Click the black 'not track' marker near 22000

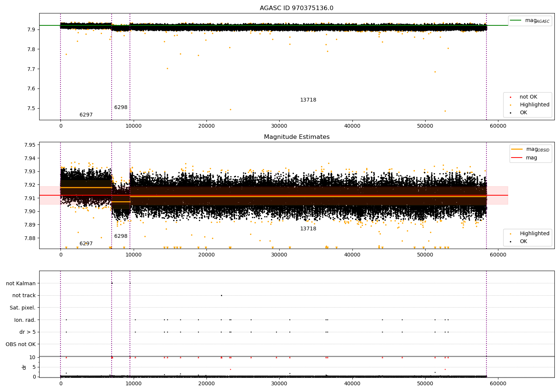click(221, 295)
